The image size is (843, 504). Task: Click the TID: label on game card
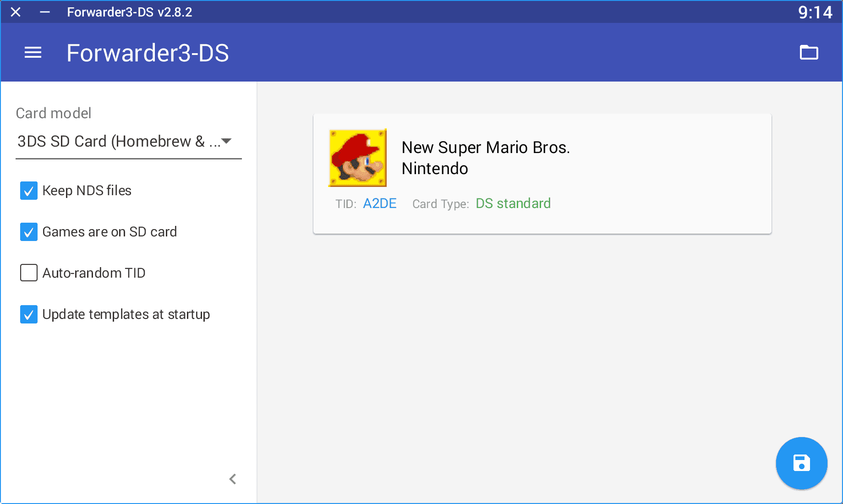[x=346, y=204]
